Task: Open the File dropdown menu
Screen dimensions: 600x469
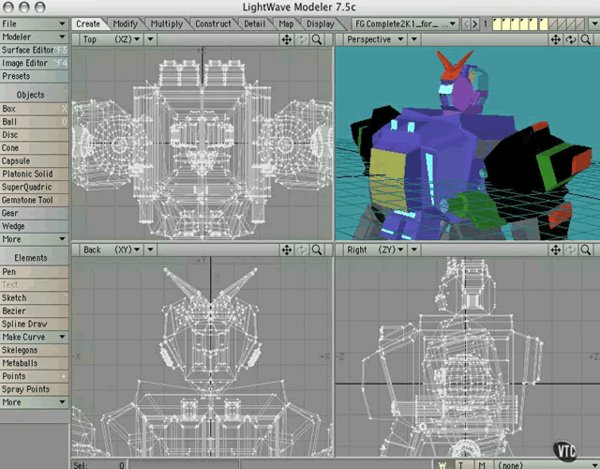Action: (x=34, y=24)
